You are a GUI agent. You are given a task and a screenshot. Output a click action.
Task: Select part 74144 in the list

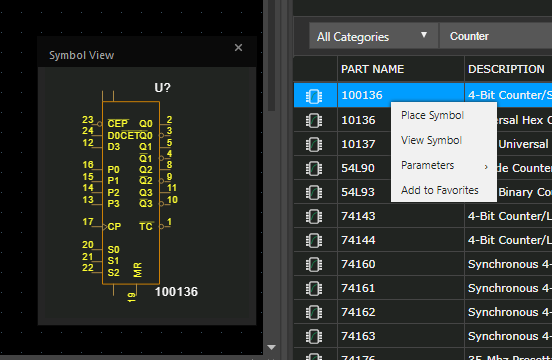point(358,240)
